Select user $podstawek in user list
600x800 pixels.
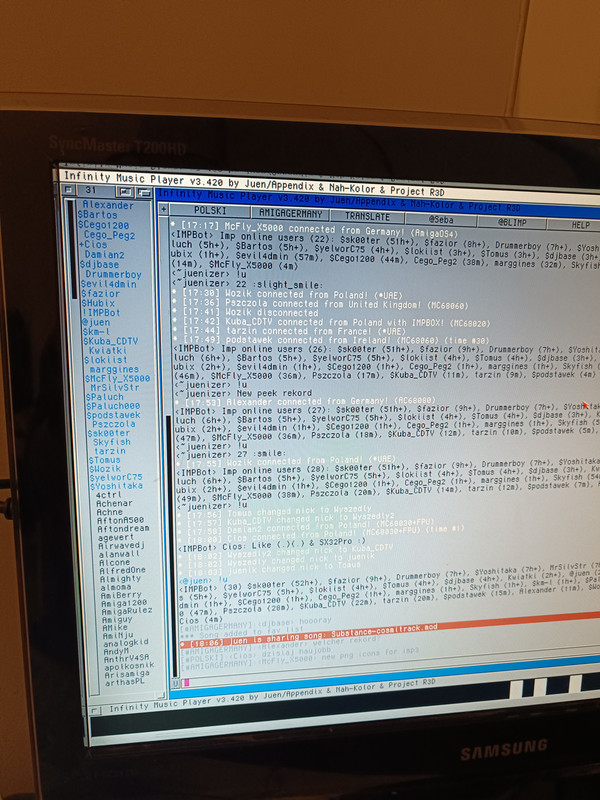click(x=113, y=415)
